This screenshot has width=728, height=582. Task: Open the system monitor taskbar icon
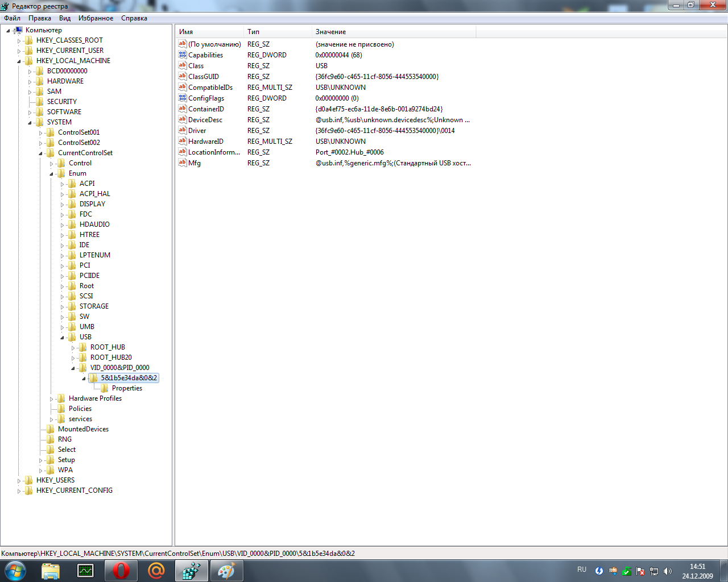(86, 571)
